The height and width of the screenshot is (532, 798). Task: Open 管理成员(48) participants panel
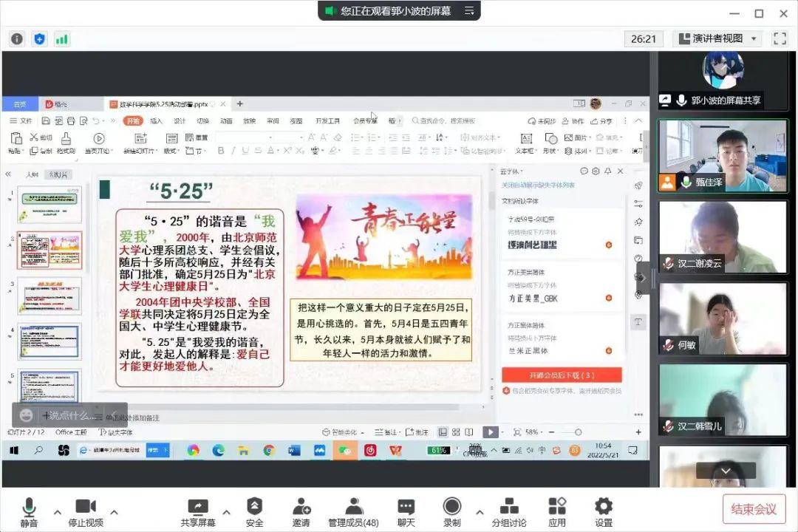coord(353,508)
